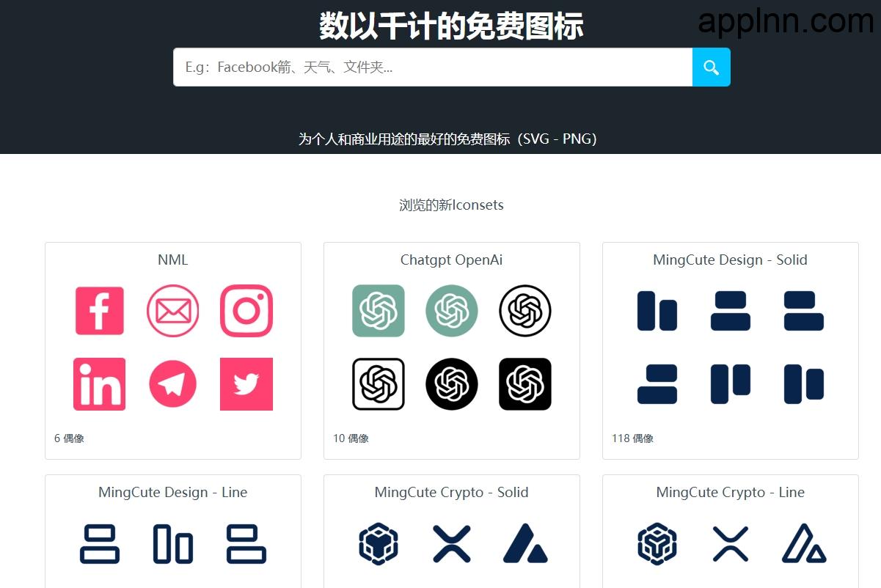The image size is (881, 588).
Task: Open the pink envelope email icon
Action: [173, 311]
